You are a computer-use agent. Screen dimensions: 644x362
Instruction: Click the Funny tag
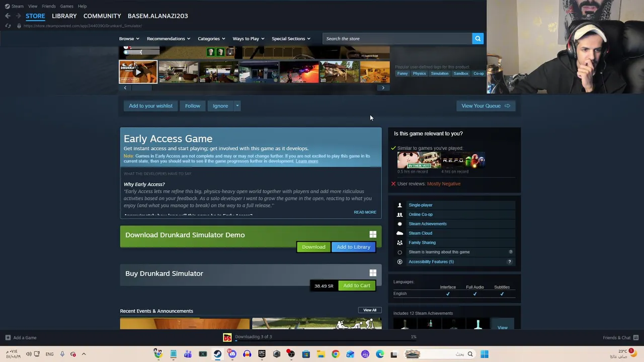tap(403, 74)
